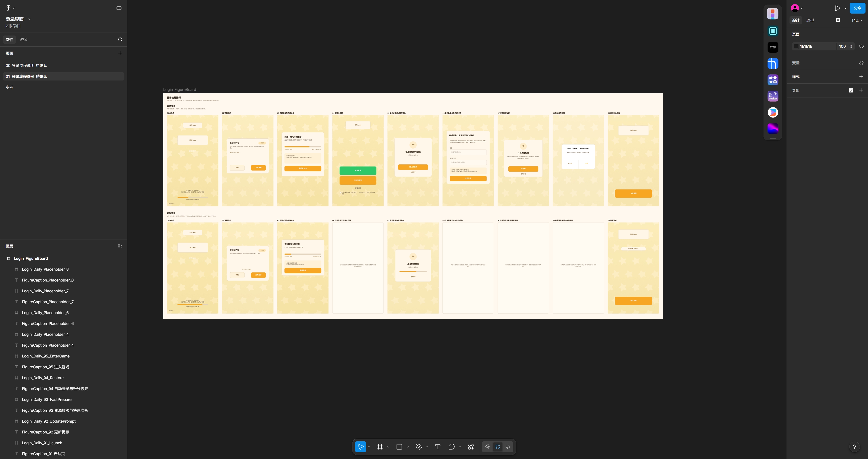Click the 1E1E1E page color swatch
Screen dimensions: 868x459
coord(796,47)
